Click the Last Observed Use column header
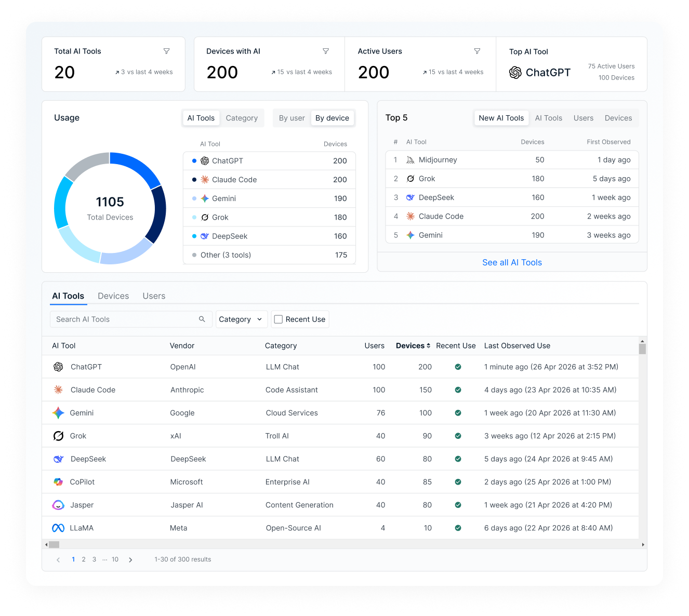 [517, 346]
